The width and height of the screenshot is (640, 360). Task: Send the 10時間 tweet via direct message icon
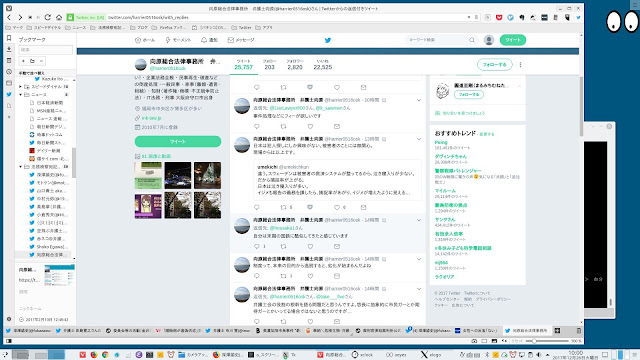point(337,127)
